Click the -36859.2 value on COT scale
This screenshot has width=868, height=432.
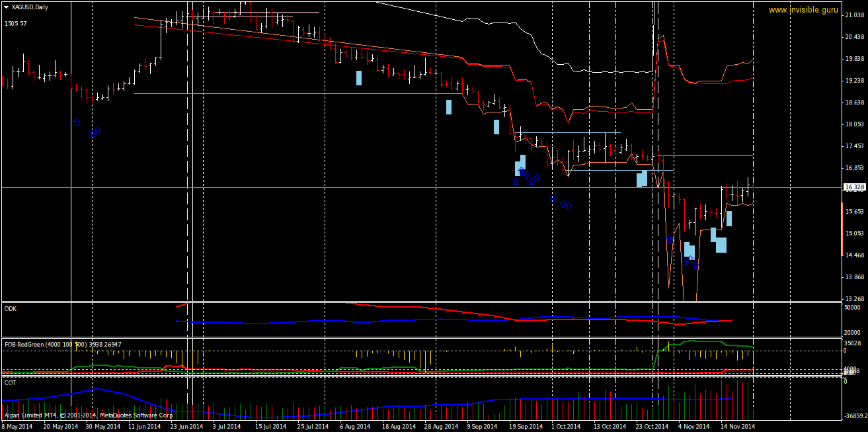(x=855, y=415)
